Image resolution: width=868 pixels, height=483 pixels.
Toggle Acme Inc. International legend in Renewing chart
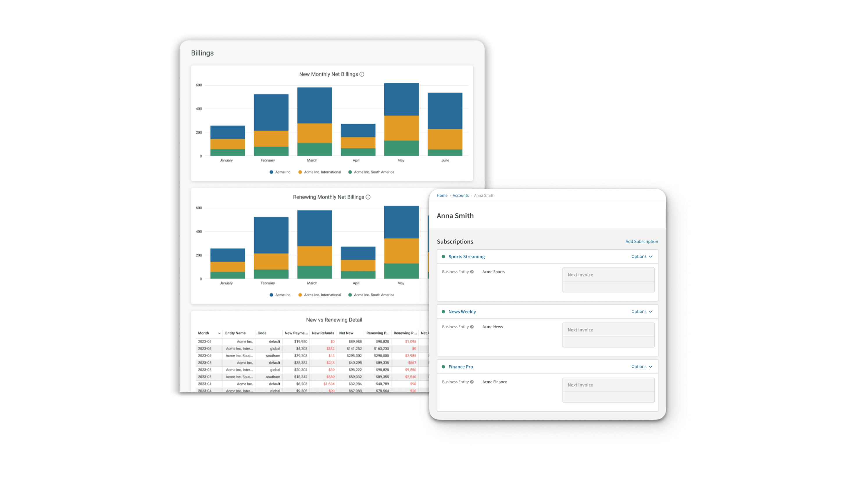319,295
